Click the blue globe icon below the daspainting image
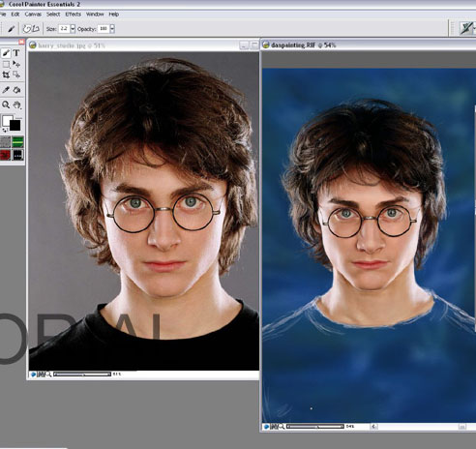 266,427
